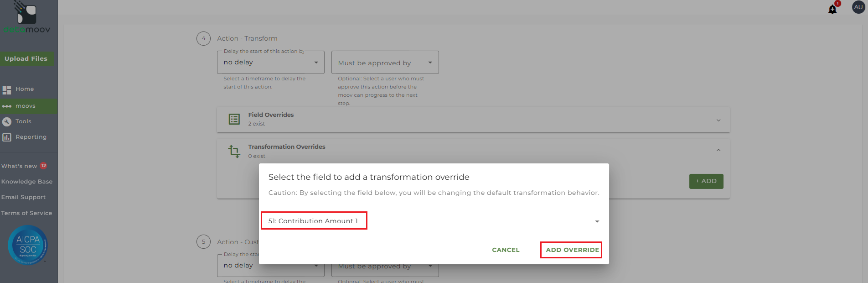This screenshot has width=868, height=283.
Task: Open notifications bell icon
Action: pos(832,9)
